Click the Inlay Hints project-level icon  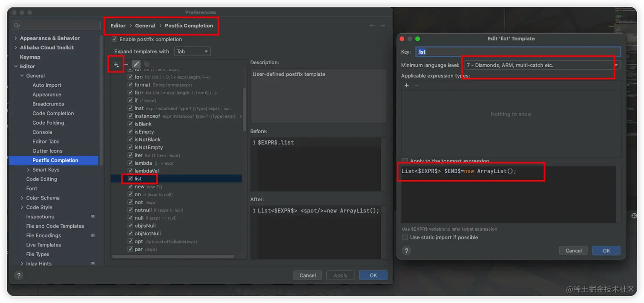(x=92, y=263)
